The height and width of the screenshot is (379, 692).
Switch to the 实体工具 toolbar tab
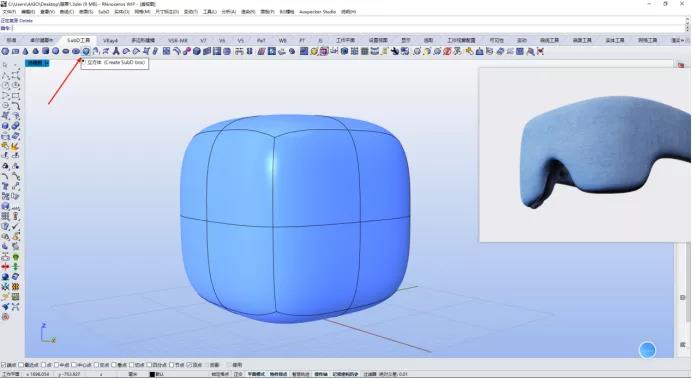click(x=614, y=40)
